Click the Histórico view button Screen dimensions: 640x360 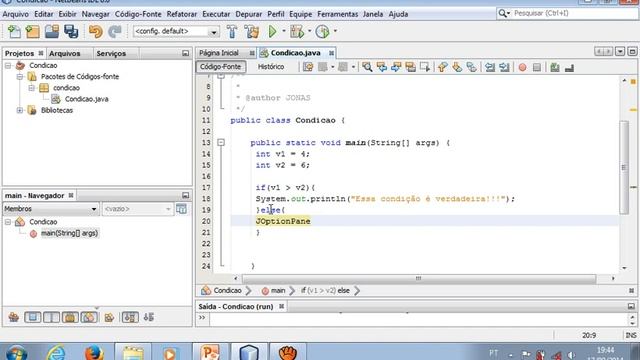(271, 67)
